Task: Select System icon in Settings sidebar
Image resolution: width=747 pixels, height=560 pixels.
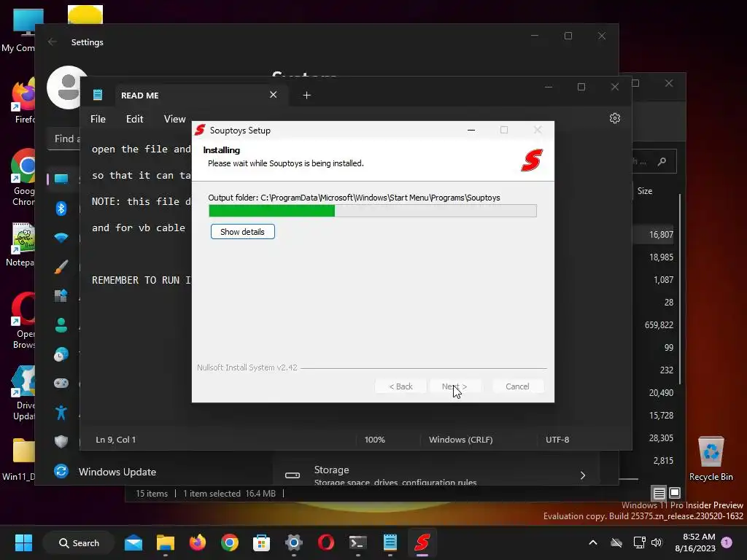Action: coord(61,179)
